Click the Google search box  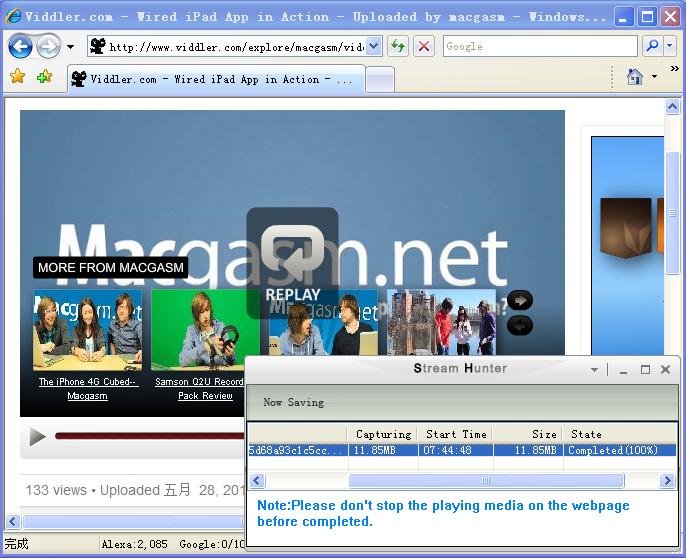tap(540, 46)
